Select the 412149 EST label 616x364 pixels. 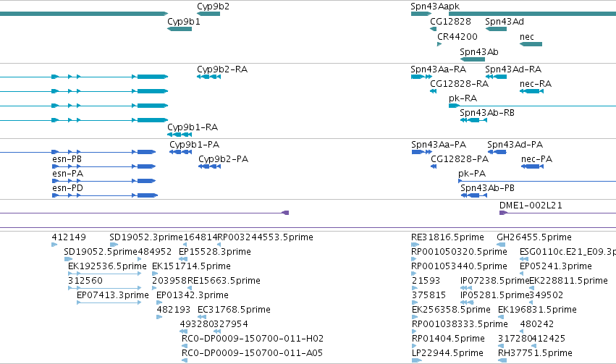point(69,237)
